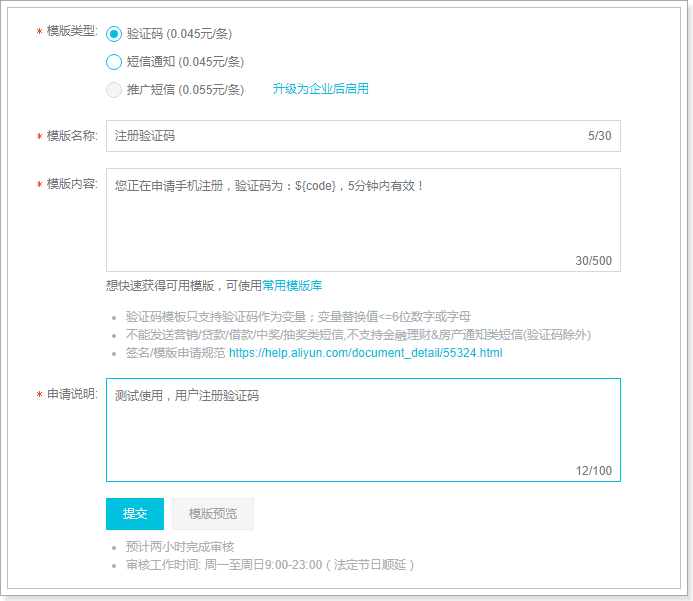Open the 模版预览 preview button
The height and width of the screenshot is (601, 693).
213,514
